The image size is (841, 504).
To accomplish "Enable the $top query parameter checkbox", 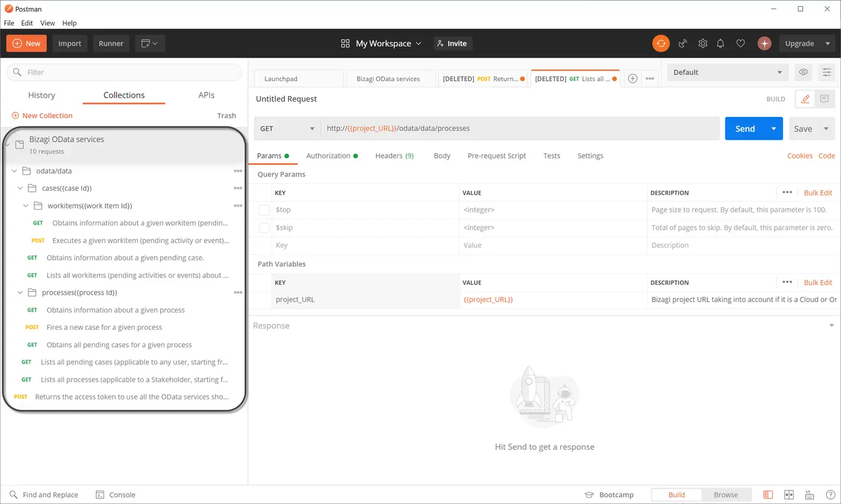I will tap(264, 210).
